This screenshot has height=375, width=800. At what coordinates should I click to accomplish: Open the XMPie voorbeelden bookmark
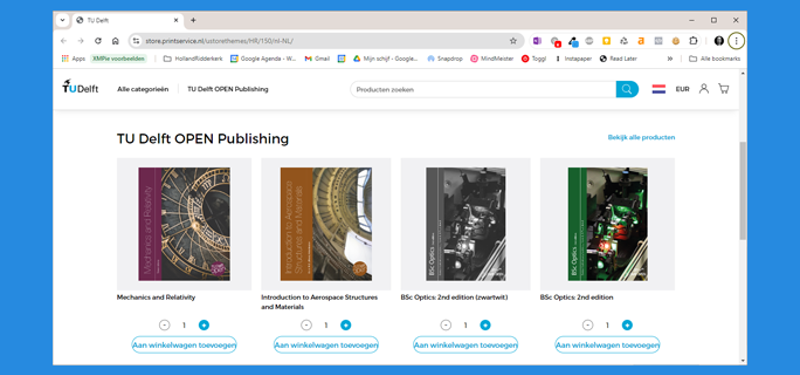click(118, 59)
